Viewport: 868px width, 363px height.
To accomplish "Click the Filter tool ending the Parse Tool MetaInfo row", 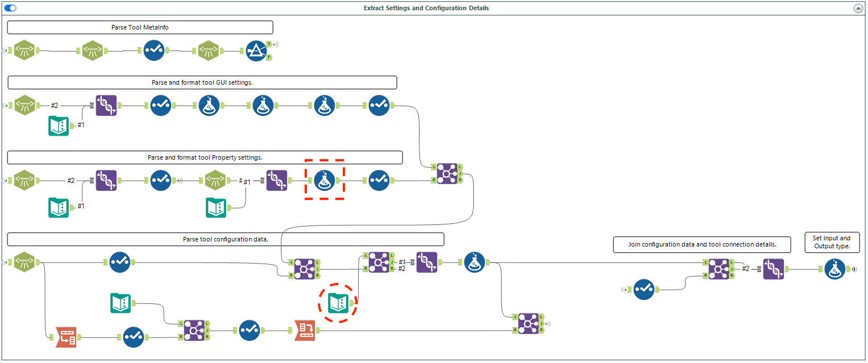I will 257,50.
